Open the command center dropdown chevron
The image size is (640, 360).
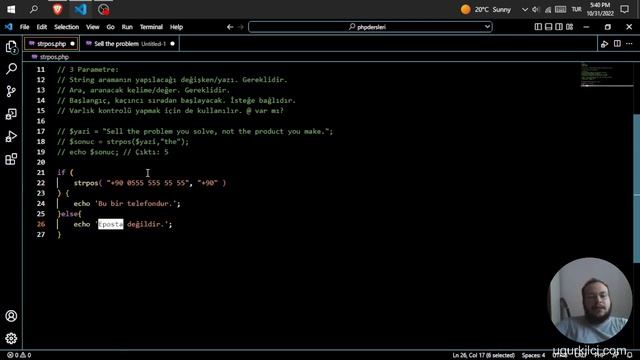(487, 27)
